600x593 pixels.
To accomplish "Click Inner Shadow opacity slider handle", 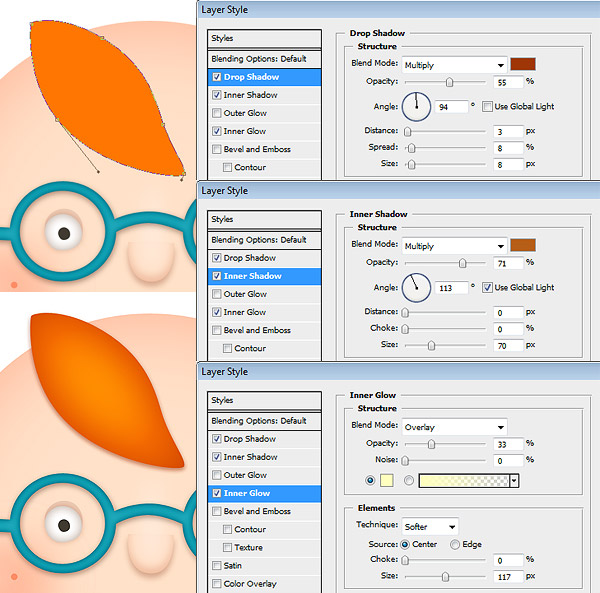I will 463,263.
